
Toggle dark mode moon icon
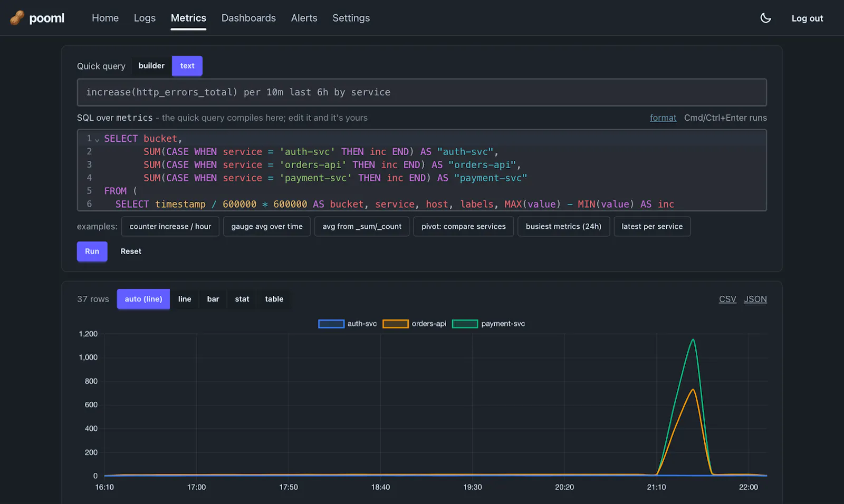coord(765,18)
